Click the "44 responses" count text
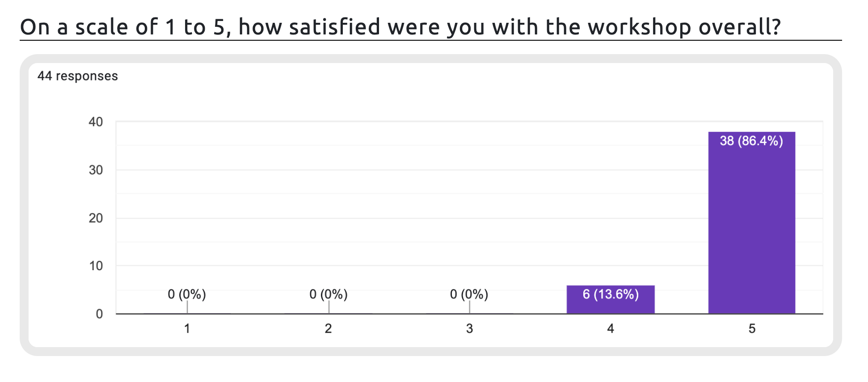Viewport: 868px width, 382px height. [78, 76]
